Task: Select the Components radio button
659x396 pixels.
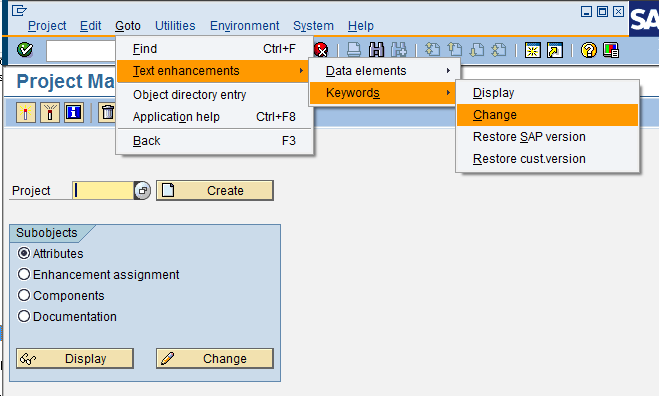Action: click(24, 295)
